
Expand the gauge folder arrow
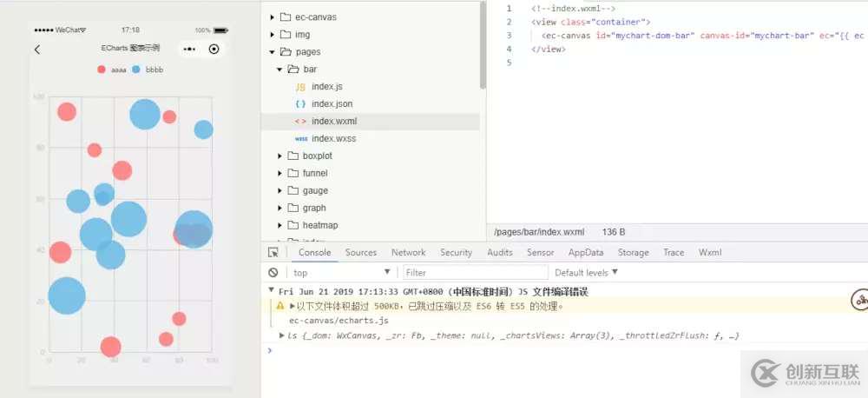[x=279, y=190]
